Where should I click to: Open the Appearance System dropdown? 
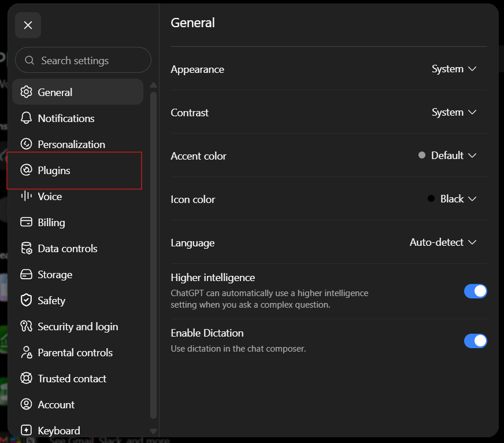click(454, 69)
